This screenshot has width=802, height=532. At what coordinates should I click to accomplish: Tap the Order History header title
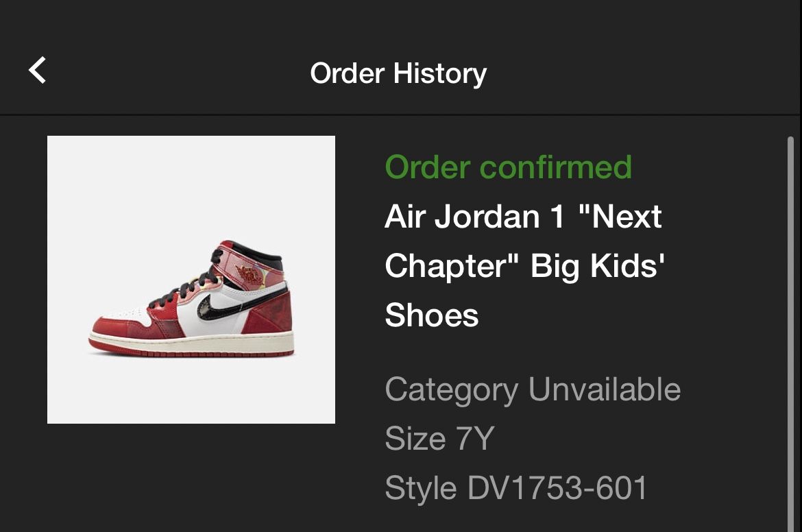[x=398, y=73]
